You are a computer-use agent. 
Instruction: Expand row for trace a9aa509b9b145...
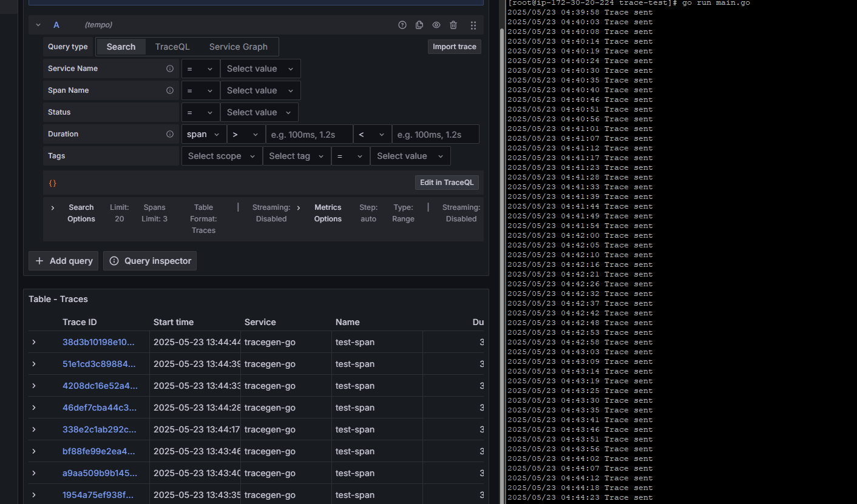click(x=34, y=473)
